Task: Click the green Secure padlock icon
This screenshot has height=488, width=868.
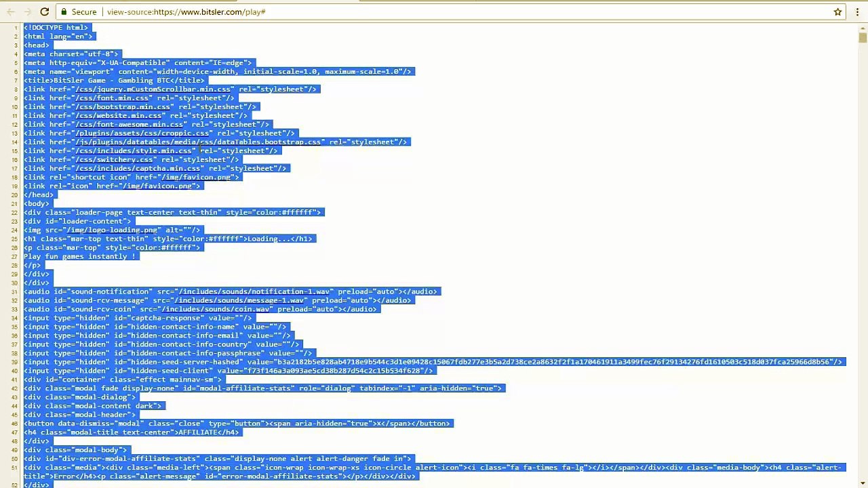Action: (64, 12)
